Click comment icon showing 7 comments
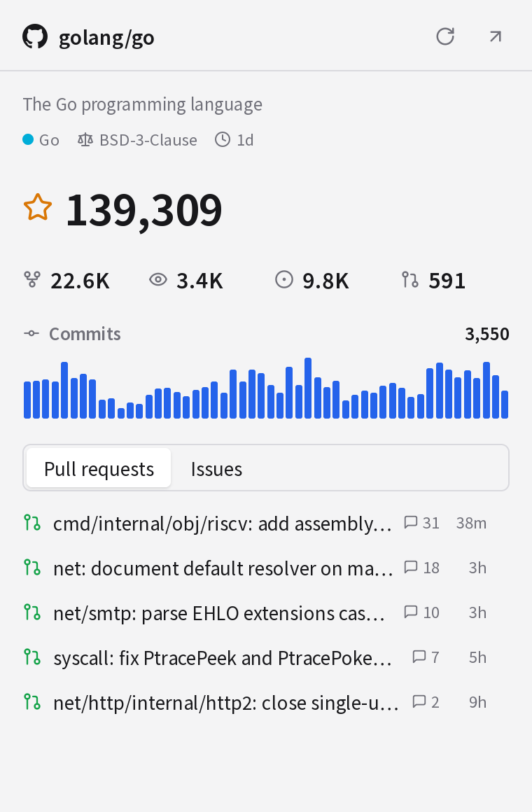The width and height of the screenshot is (532, 812). tap(419, 657)
